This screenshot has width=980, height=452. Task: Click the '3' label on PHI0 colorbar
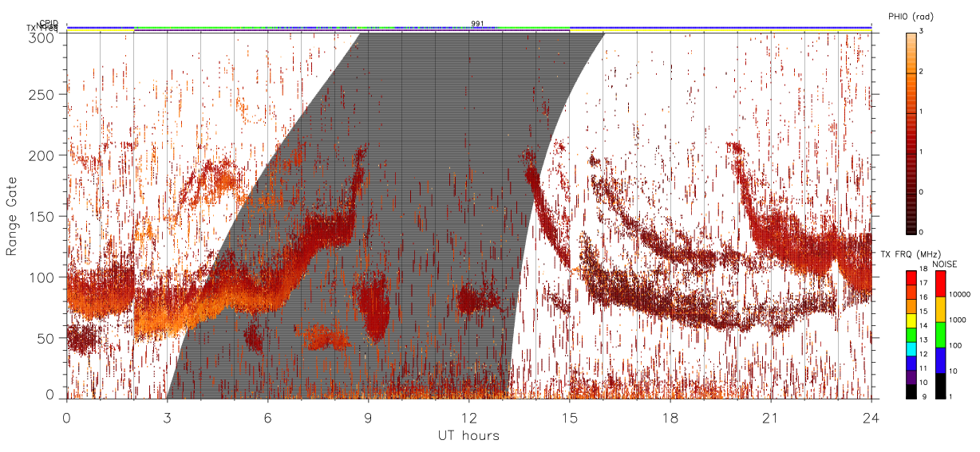[x=921, y=32]
